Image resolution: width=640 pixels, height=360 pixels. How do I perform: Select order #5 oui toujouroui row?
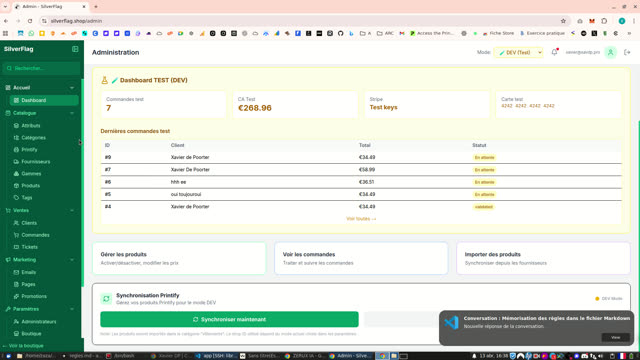361,194
